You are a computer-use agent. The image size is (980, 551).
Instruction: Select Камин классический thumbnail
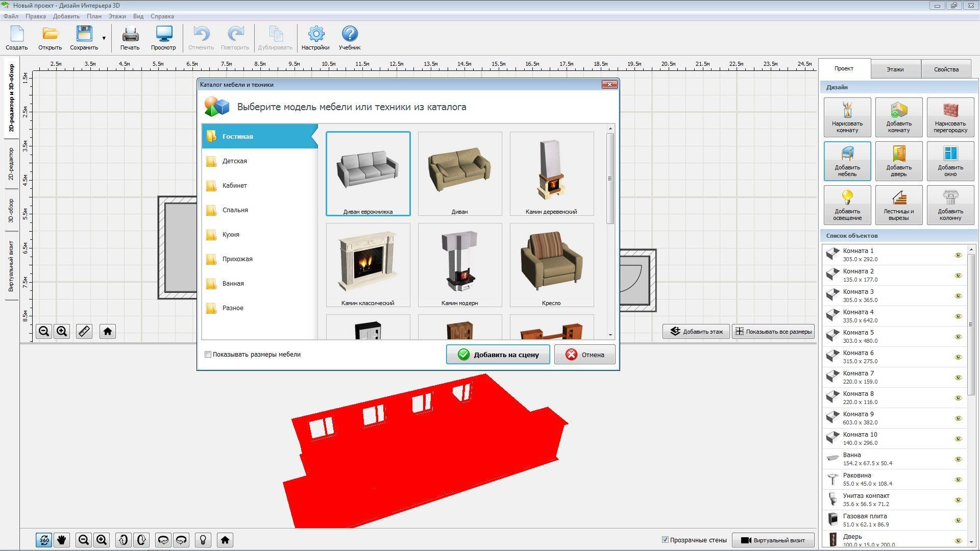pos(368,265)
